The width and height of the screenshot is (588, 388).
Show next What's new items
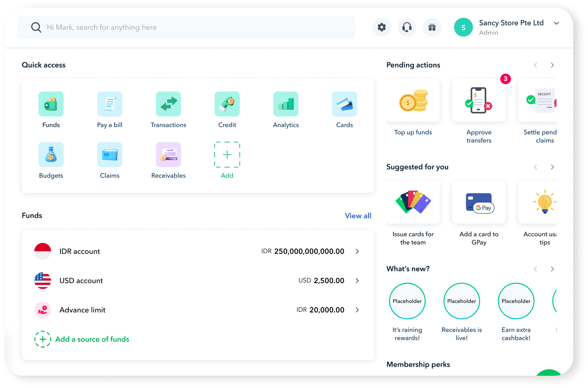(x=552, y=269)
